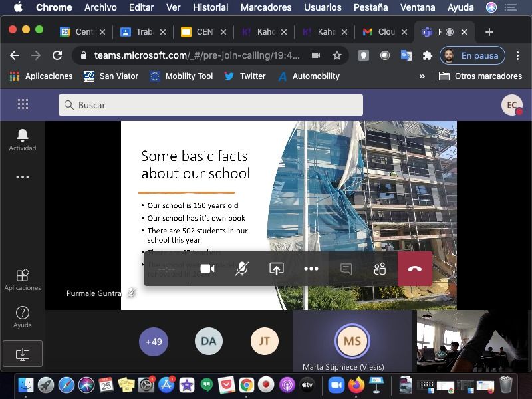Go back in Chrome
The image size is (532, 399).
tap(15, 55)
